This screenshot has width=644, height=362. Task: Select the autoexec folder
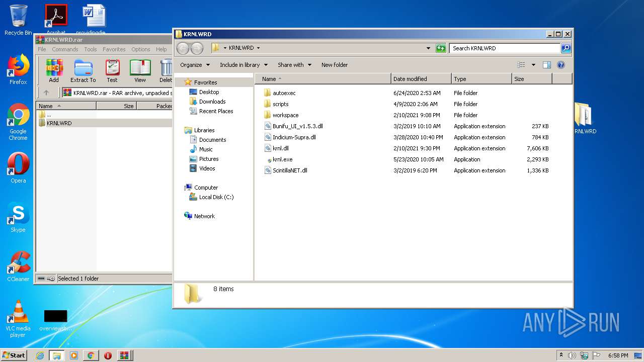284,93
